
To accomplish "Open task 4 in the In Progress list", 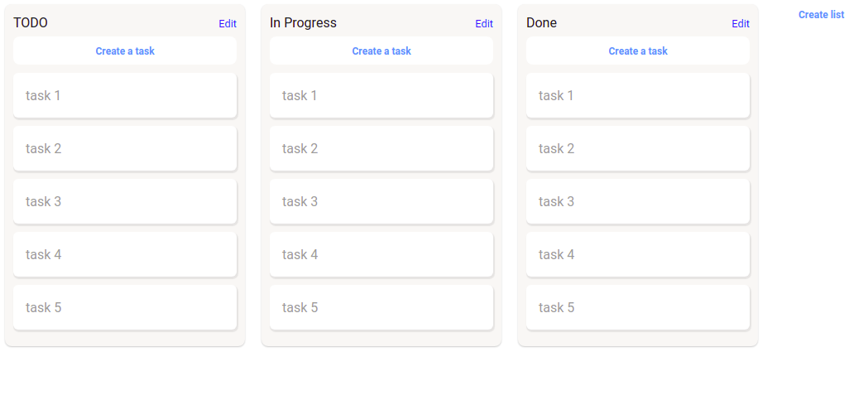I will click(x=381, y=254).
